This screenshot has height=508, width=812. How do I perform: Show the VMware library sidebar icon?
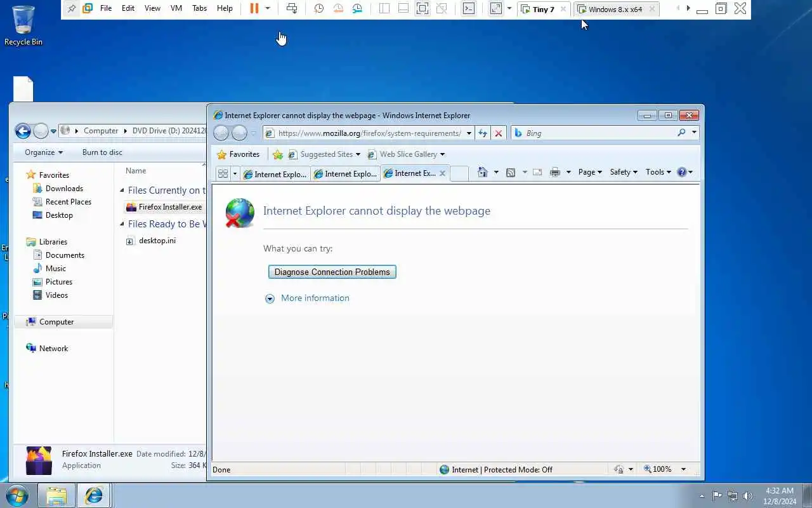tap(384, 8)
